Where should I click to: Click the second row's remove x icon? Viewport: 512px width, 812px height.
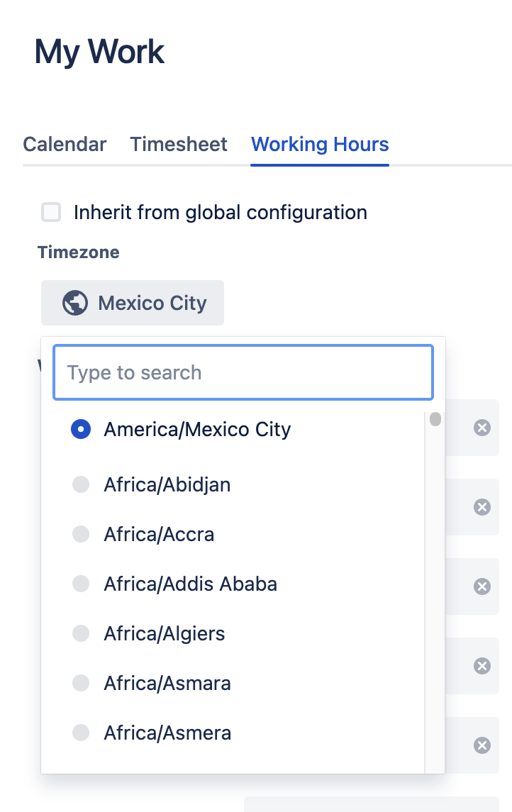point(482,507)
